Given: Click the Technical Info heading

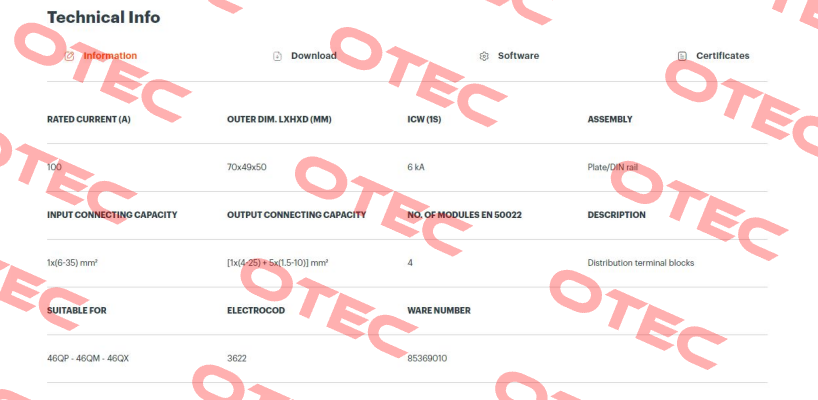Looking at the screenshot, I should [x=103, y=17].
